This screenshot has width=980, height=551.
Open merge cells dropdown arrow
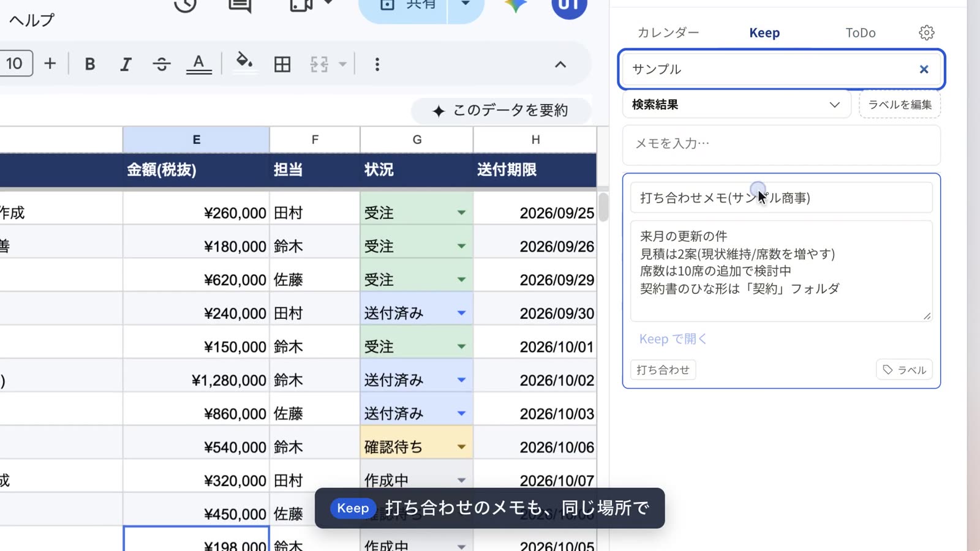342,64
